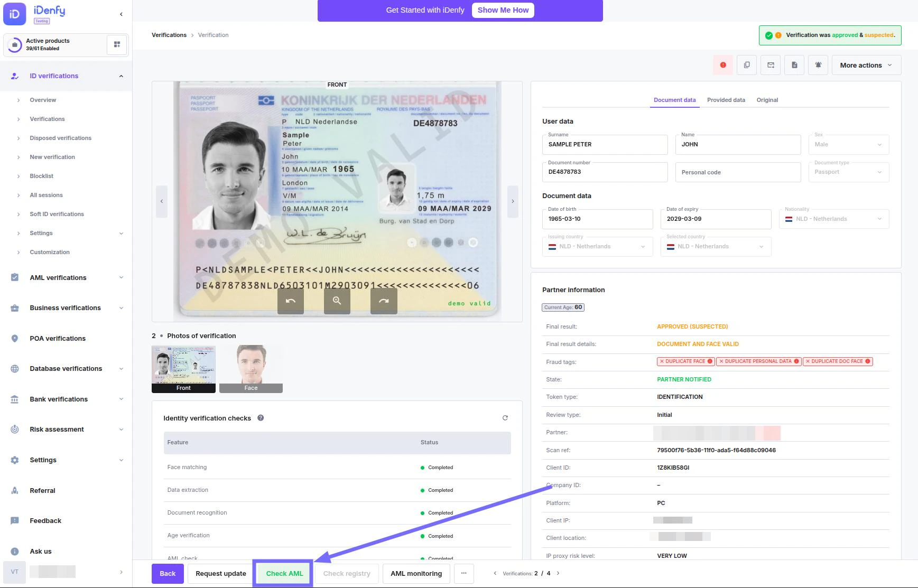Viewport: 918px width, 588px height.
Task: Select the Front photo thumbnail
Action: [183, 369]
